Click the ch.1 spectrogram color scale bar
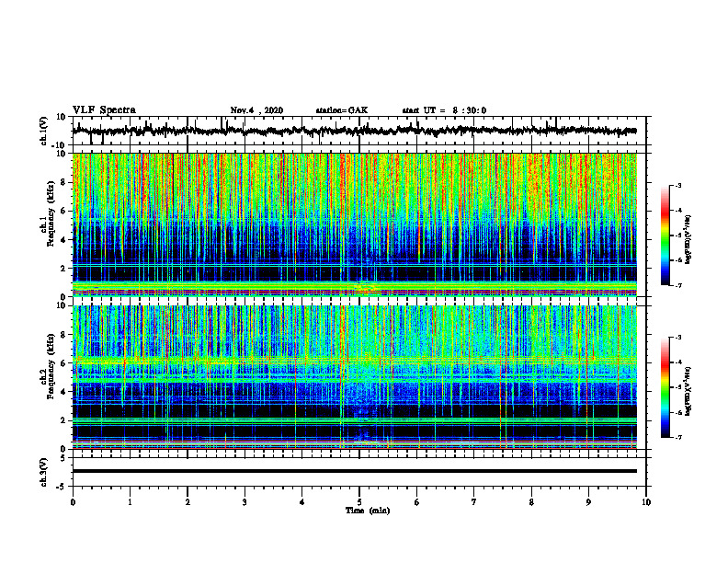 click(665, 236)
